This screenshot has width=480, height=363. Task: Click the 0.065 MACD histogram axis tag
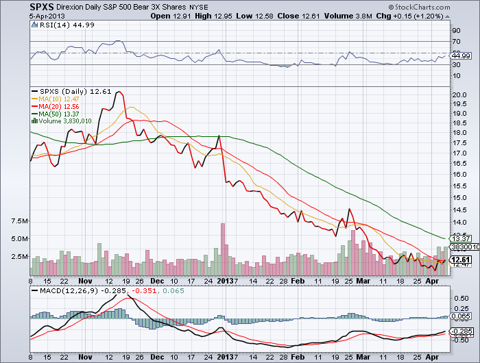tap(461, 316)
